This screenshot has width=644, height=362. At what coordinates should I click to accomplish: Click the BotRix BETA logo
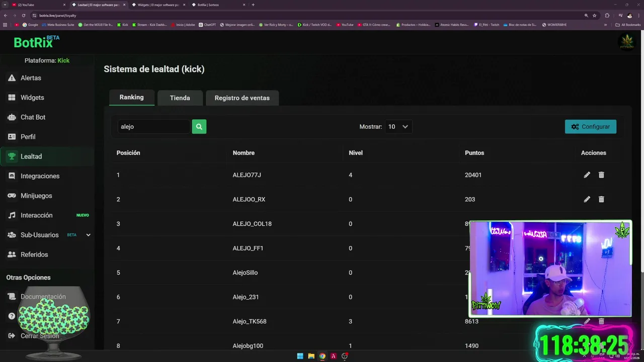(x=36, y=42)
